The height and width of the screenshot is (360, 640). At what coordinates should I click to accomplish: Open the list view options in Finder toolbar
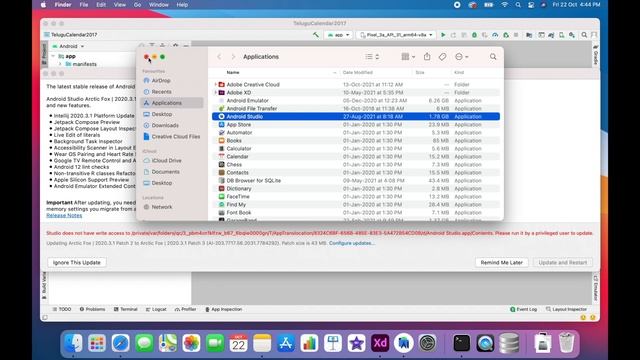(372, 57)
